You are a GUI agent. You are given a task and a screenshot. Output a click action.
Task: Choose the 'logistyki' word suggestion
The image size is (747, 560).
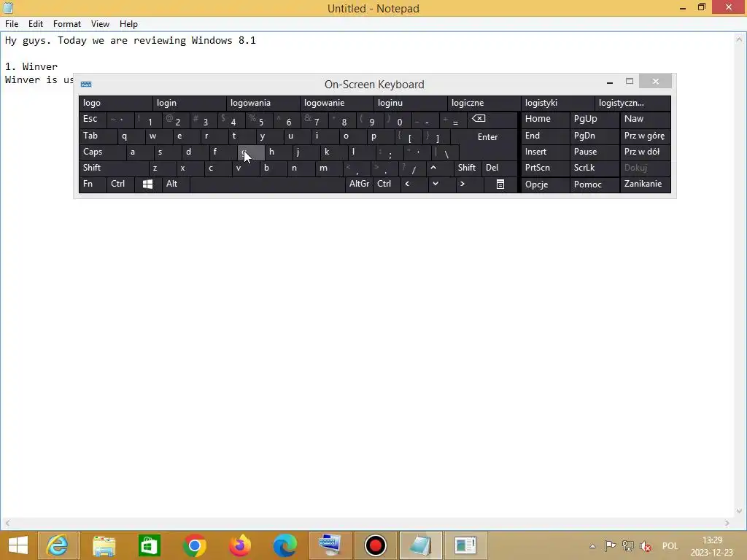coord(557,103)
